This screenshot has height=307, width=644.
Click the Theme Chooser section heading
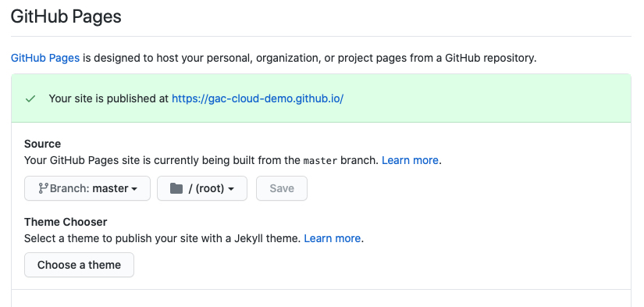(x=66, y=222)
